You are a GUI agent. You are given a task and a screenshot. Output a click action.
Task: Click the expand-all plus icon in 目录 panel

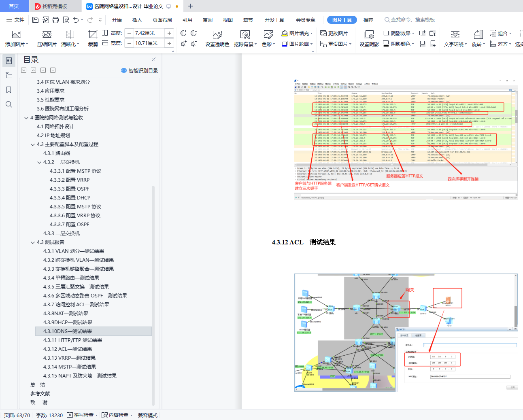(43, 70)
